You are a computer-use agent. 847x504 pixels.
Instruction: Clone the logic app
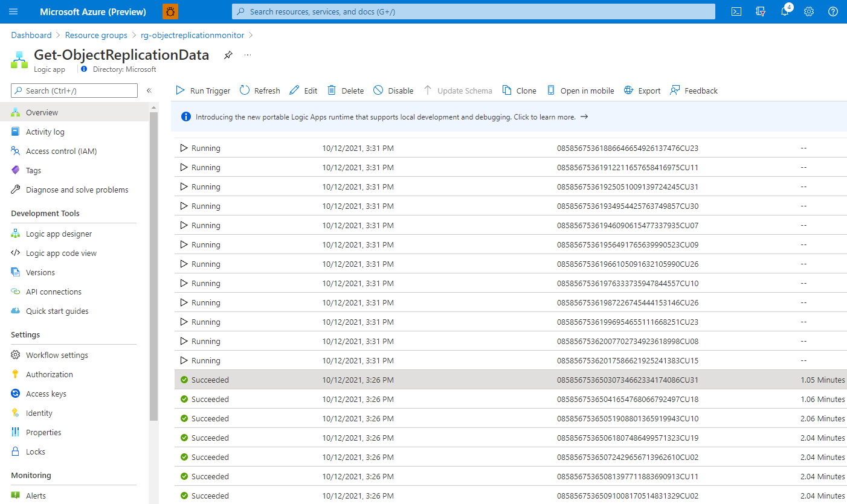pyautogui.click(x=519, y=91)
